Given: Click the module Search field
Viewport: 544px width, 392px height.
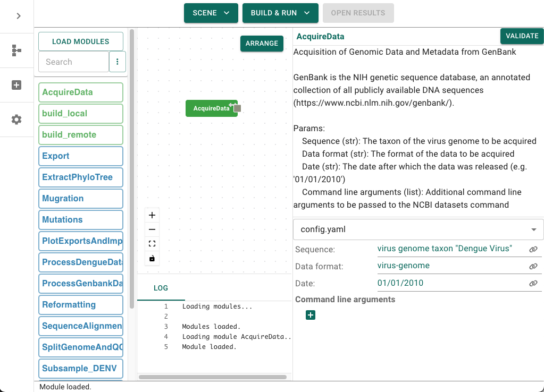Looking at the screenshot, I should click(x=74, y=62).
